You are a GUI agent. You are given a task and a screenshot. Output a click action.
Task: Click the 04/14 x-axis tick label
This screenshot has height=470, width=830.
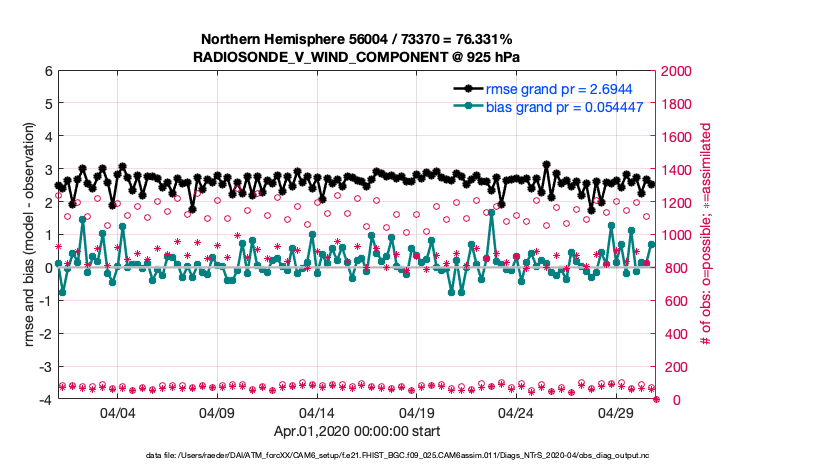click(x=317, y=412)
